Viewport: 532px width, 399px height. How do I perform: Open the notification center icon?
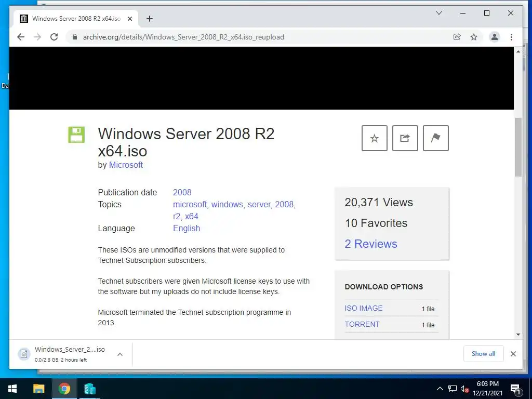[515, 389]
